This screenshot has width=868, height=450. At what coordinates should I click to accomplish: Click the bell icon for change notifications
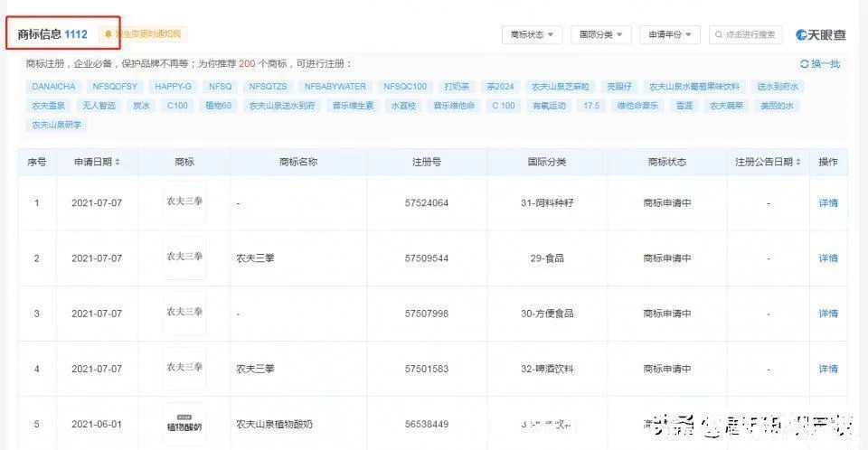tap(108, 34)
